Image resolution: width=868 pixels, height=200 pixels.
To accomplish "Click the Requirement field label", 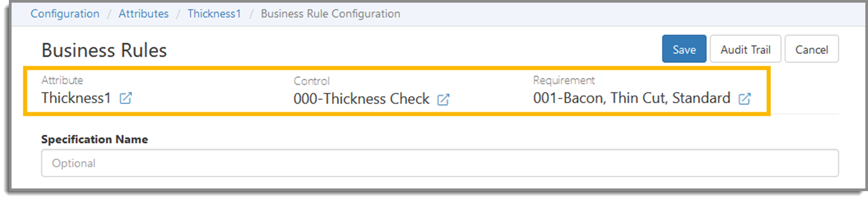I will click(564, 80).
